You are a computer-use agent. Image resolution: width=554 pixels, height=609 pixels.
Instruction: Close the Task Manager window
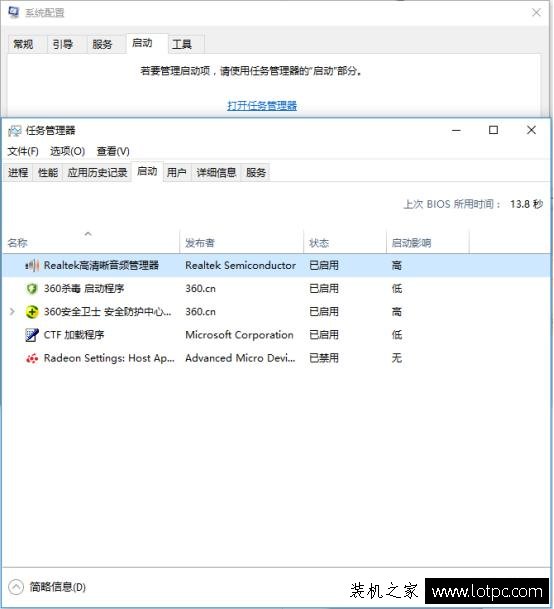(x=531, y=130)
